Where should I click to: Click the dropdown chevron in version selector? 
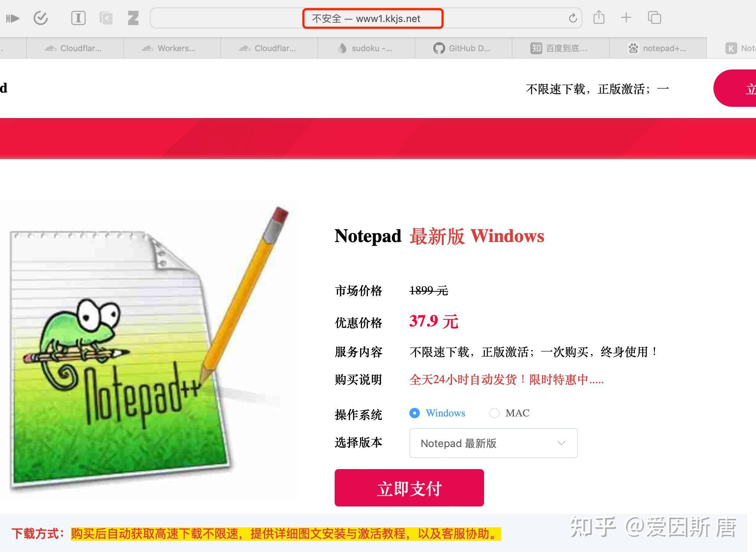(561, 443)
